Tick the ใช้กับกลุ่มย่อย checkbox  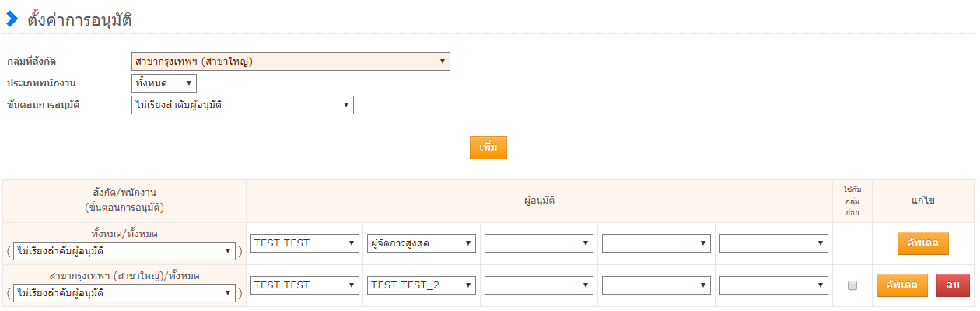click(852, 285)
